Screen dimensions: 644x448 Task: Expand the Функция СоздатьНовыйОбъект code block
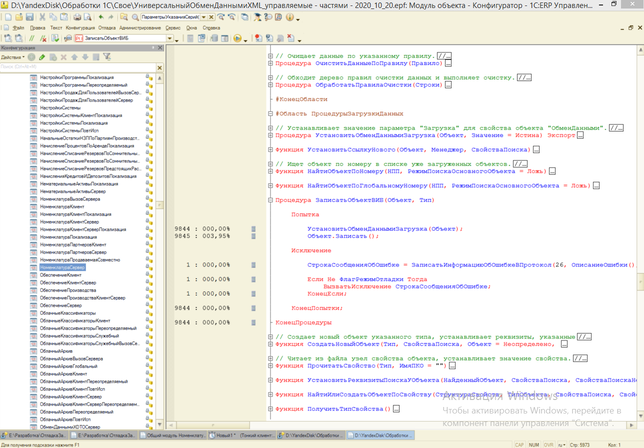[x=269, y=345]
